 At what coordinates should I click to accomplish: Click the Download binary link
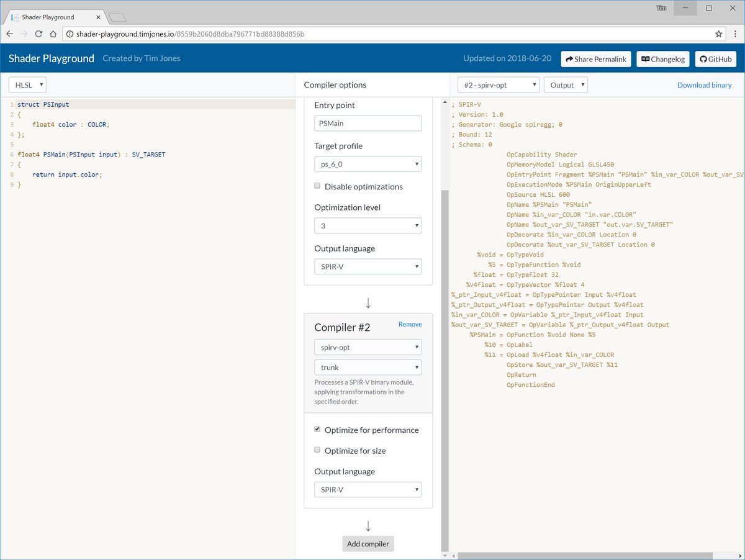[x=704, y=85]
